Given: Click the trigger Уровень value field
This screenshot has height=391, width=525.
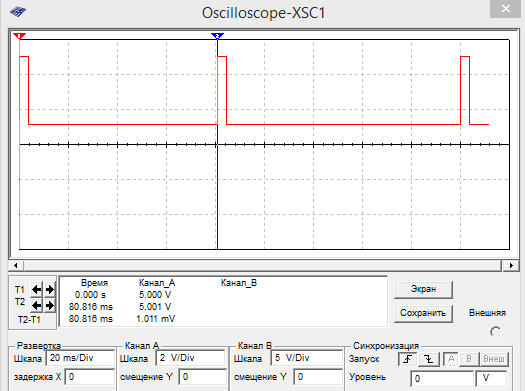Looking at the screenshot, I should tap(442, 379).
